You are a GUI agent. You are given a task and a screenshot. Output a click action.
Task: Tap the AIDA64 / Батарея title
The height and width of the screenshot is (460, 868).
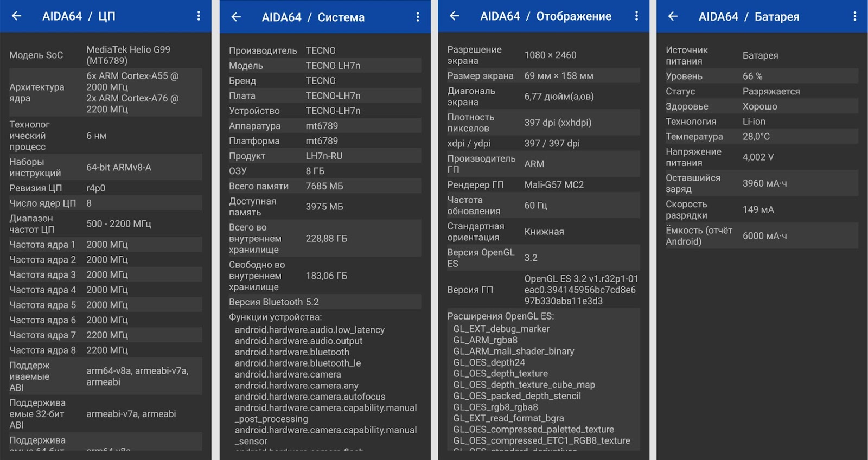749,17
